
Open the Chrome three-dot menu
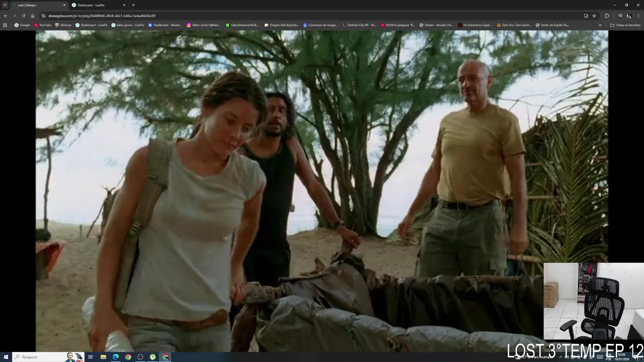(638, 16)
